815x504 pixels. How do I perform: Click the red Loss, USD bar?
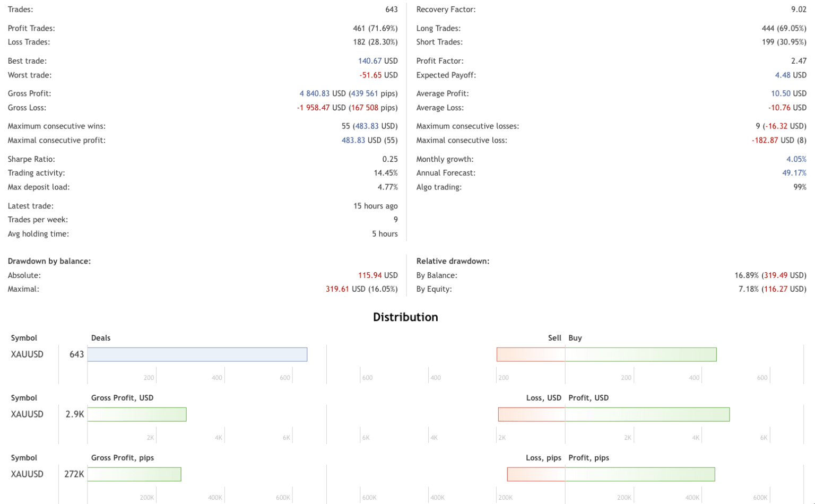click(532, 414)
